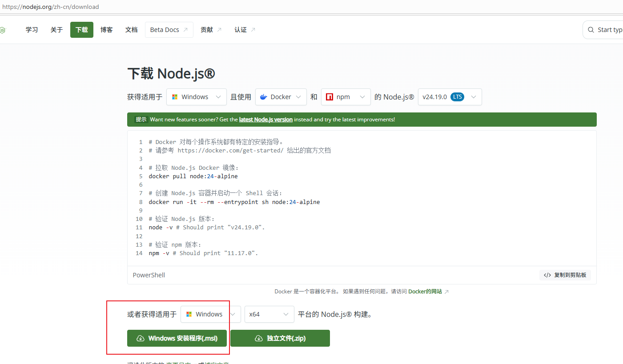This screenshot has width=623, height=364.
Task: Click the 复制到剪贴板 copy button
Action: [565, 275]
